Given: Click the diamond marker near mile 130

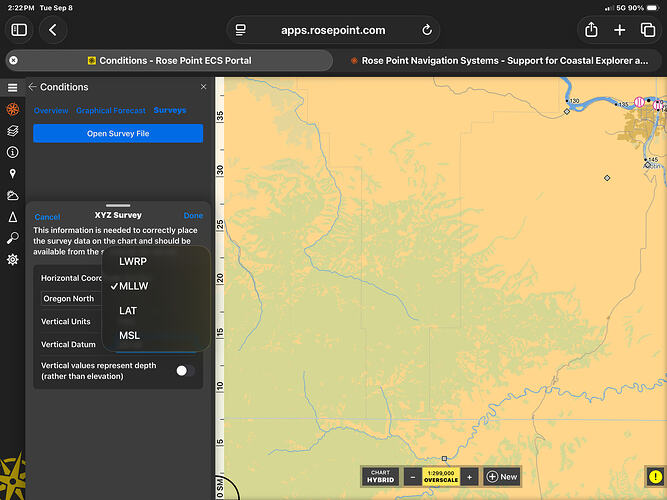Looking at the screenshot, I should pyautogui.click(x=567, y=111).
